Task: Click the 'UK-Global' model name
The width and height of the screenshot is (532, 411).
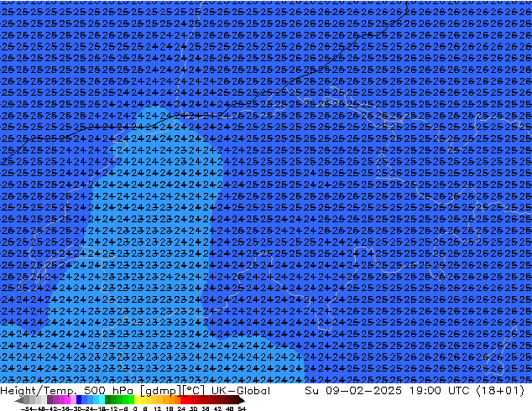Action: (x=241, y=391)
